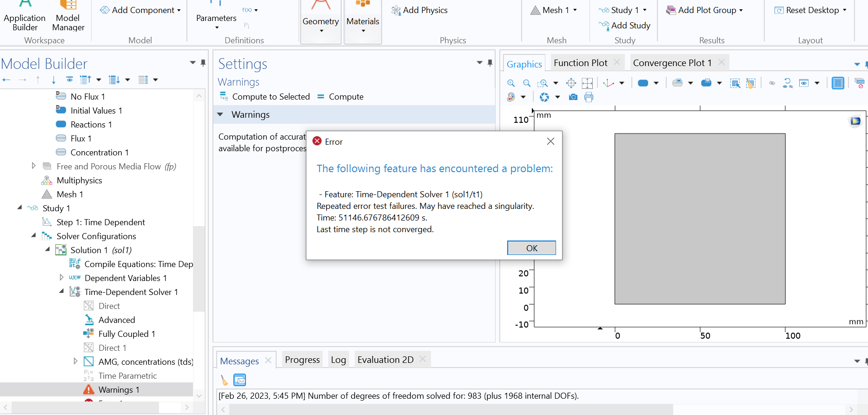Take a snapshot with the camera icon
Viewport: 868px width, 415px height.
click(x=573, y=97)
